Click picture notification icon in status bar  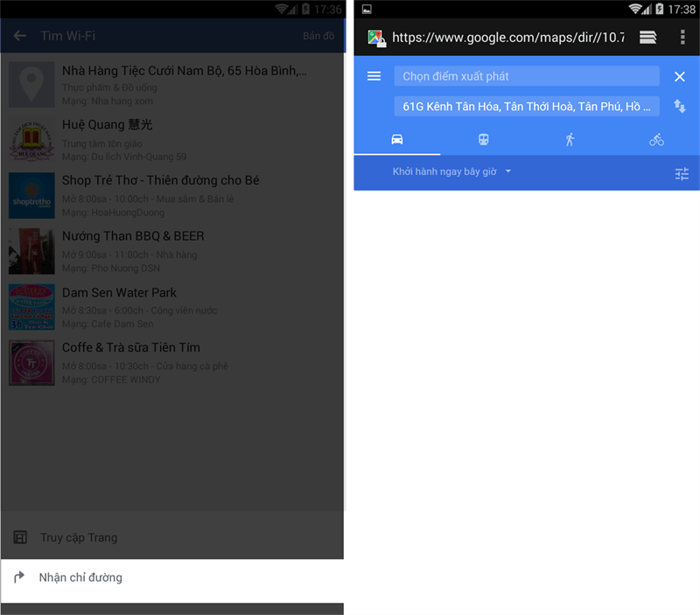pos(367,10)
